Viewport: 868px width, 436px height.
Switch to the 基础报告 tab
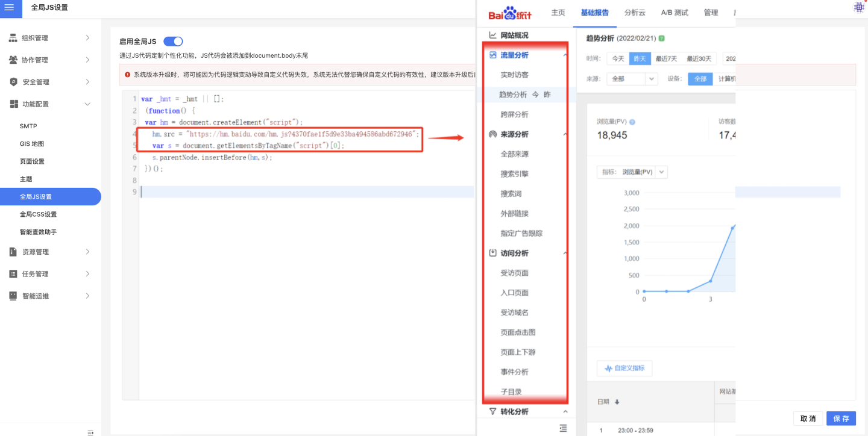[x=594, y=13]
